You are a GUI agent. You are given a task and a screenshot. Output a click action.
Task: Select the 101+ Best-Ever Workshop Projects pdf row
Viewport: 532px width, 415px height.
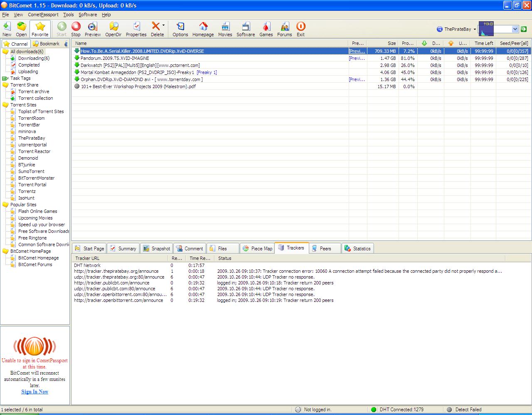tap(301, 86)
